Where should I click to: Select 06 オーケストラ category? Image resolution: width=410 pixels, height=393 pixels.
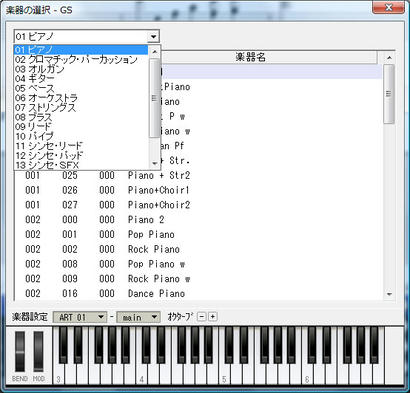(x=81, y=98)
